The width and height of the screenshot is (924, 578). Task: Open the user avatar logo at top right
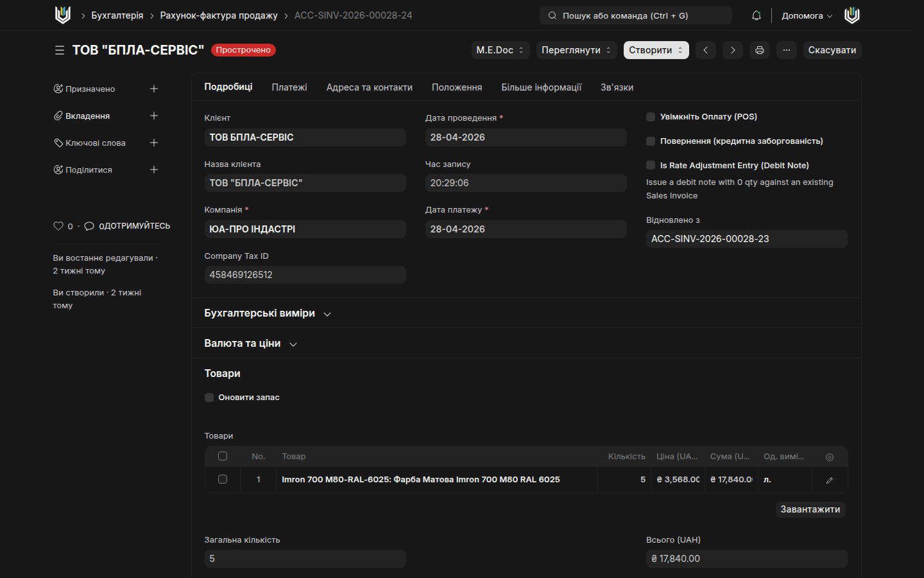pos(851,15)
